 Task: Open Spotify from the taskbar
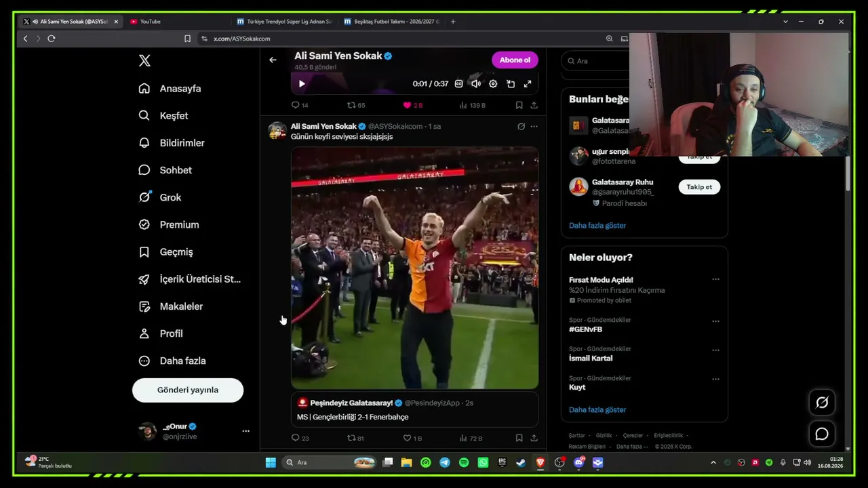point(464,462)
